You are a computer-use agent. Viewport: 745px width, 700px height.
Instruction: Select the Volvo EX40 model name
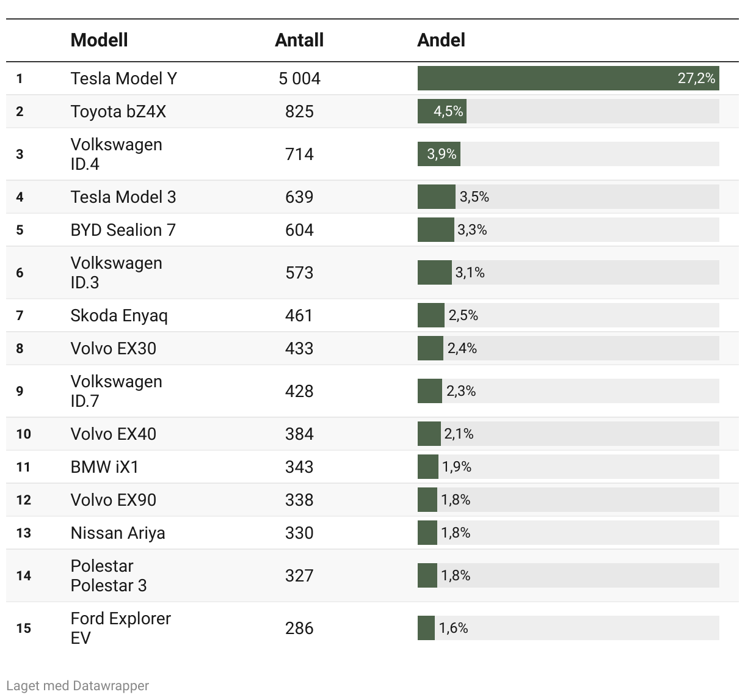pos(113,434)
